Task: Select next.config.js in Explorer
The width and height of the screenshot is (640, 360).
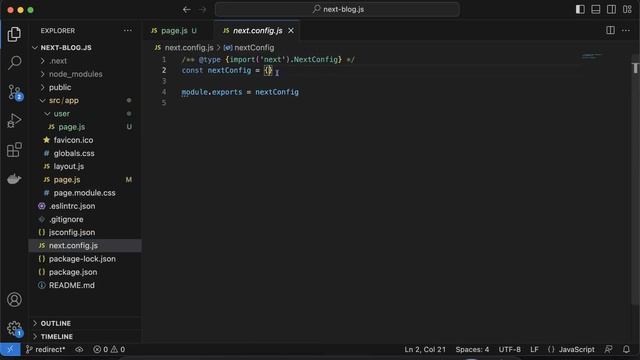Action: [x=85, y=246]
